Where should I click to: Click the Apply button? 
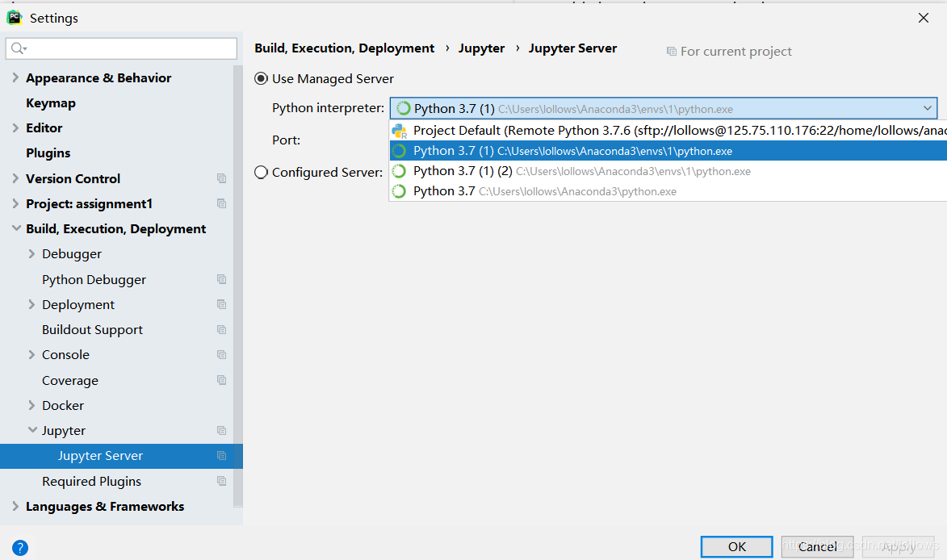coord(898,547)
